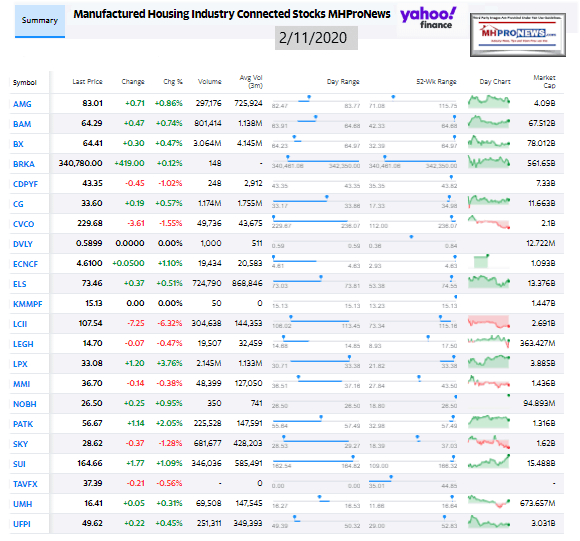Screen dimensions: 580x541
Task: Click CVCO change value -3.61
Action: [x=136, y=223]
